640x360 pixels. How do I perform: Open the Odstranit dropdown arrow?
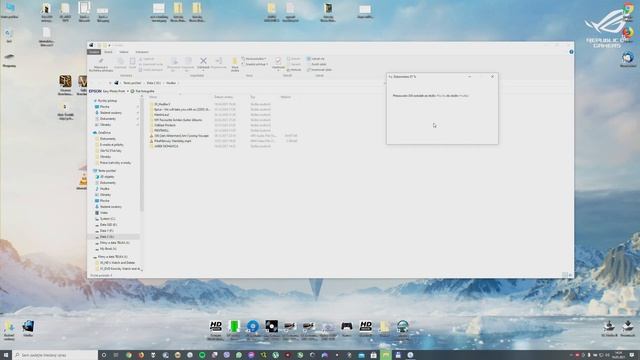pyautogui.click(x=203, y=71)
